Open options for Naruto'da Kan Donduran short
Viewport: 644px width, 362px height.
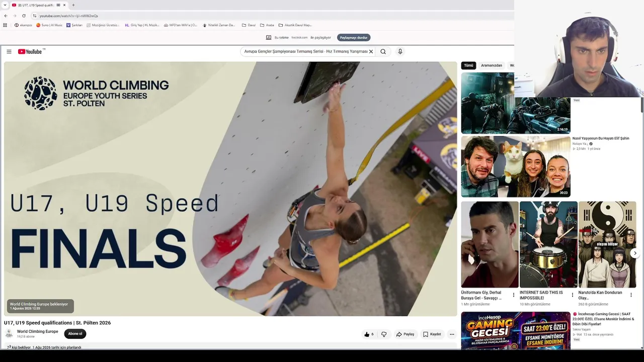631,295
